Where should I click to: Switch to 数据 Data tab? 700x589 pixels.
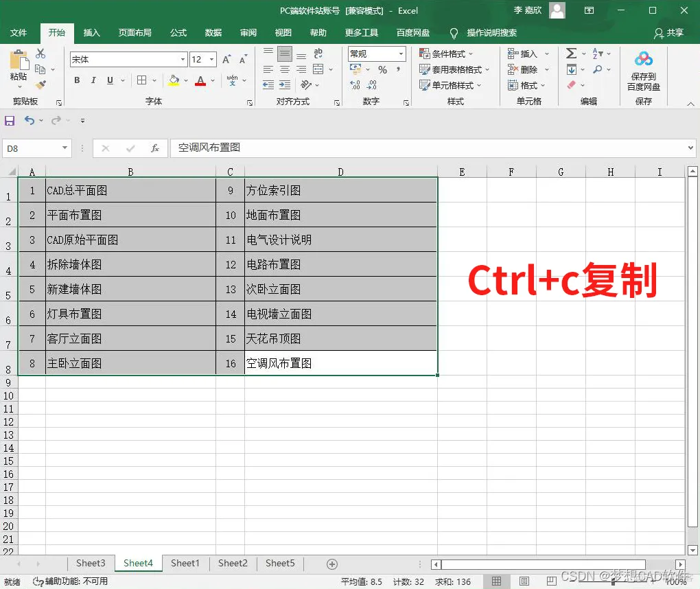[x=213, y=32]
